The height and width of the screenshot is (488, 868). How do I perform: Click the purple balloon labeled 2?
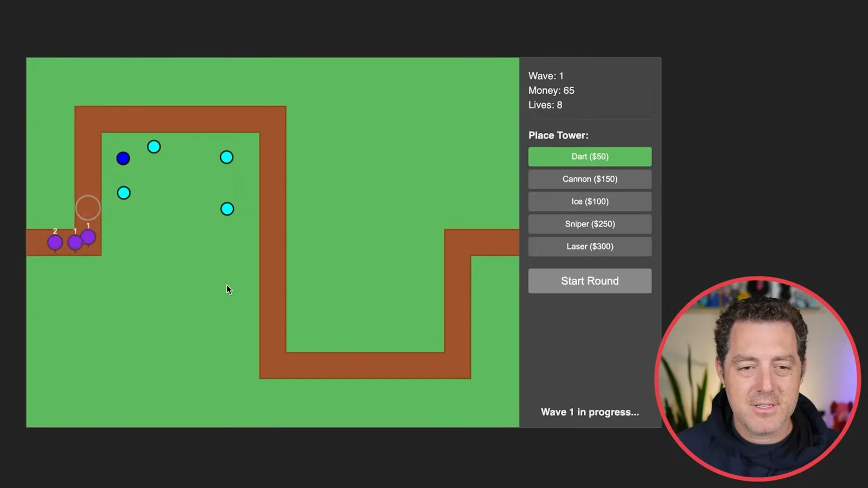[55, 242]
